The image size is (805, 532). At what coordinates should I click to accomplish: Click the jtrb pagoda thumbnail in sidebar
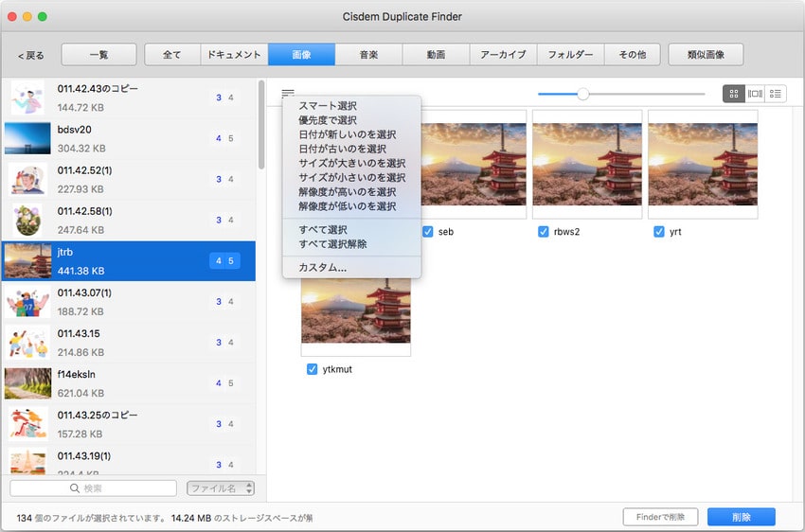click(27, 260)
